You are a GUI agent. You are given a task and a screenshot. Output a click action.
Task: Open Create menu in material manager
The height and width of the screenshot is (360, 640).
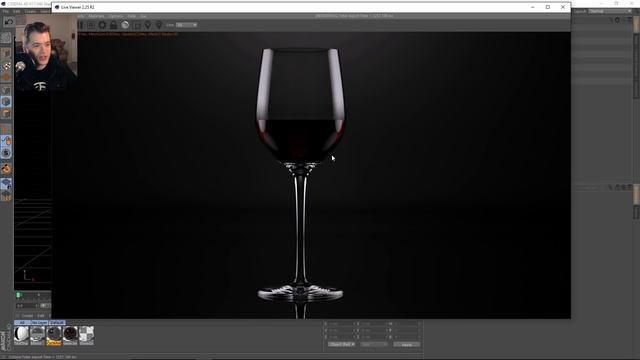(x=27, y=316)
